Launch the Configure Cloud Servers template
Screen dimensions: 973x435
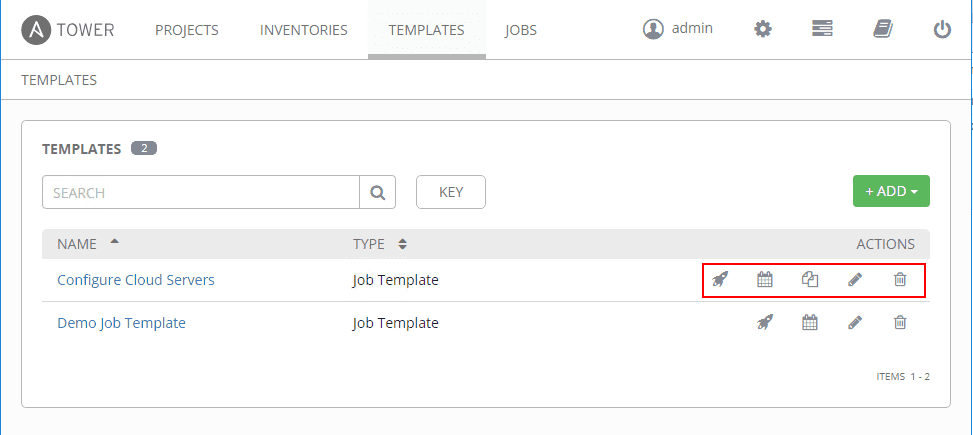point(719,280)
